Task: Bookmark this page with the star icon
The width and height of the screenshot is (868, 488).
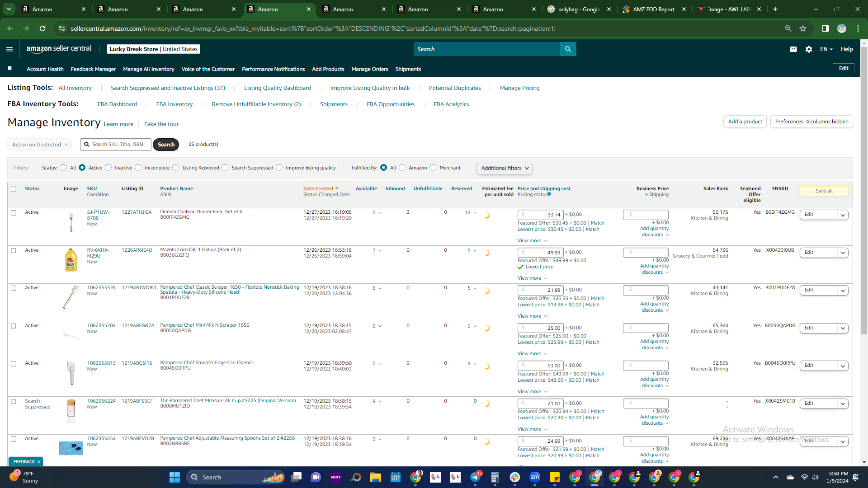Action: (x=803, y=28)
